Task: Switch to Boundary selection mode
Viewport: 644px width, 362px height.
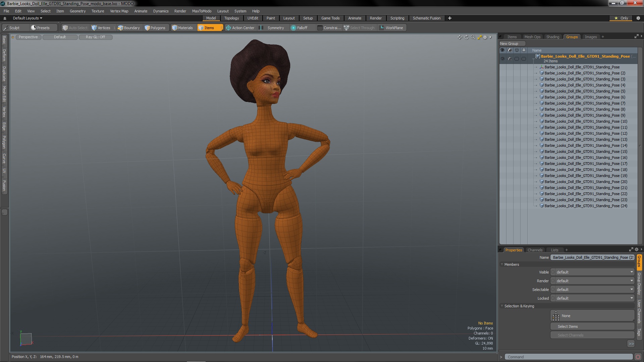Action: coord(128,28)
